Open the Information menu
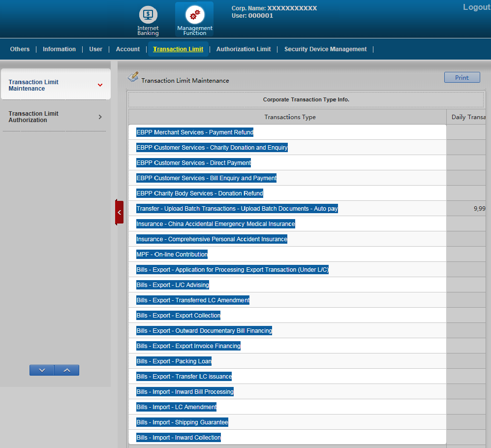This screenshot has width=491, height=448. pyautogui.click(x=59, y=49)
